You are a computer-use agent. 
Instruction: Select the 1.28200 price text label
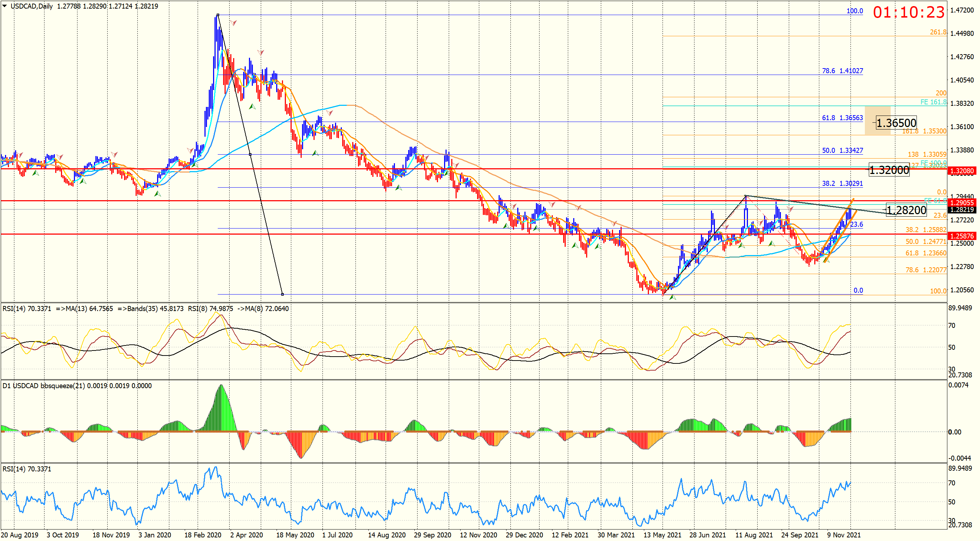point(906,210)
